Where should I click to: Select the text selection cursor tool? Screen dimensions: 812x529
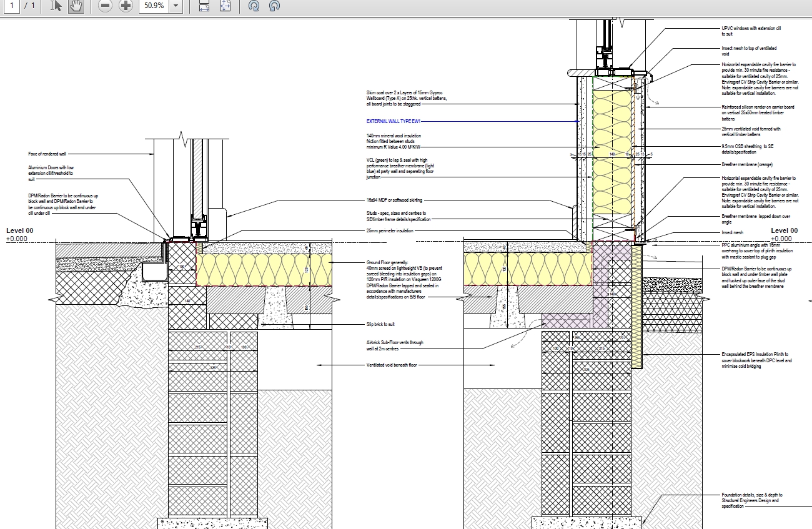tap(56, 6)
